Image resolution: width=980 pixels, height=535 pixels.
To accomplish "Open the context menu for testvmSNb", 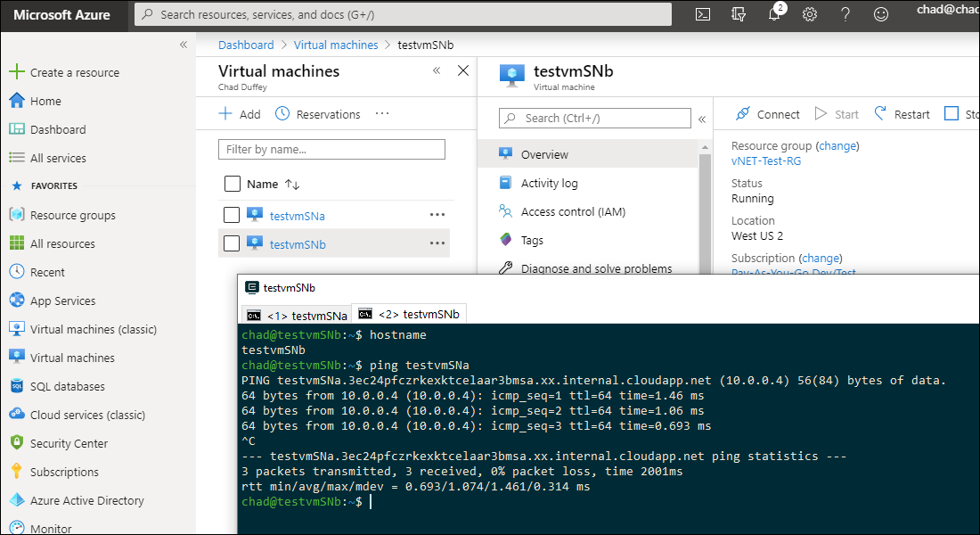I will coord(437,243).
